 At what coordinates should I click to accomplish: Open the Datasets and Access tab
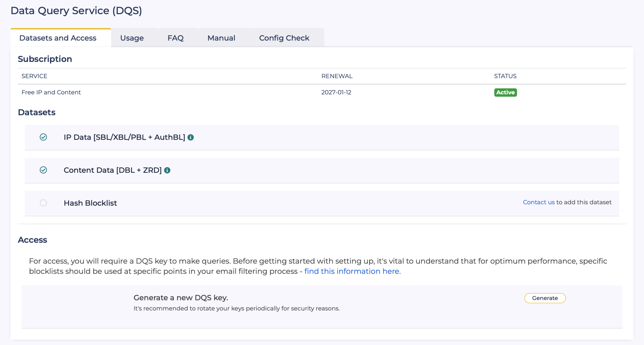click(58, 38)
